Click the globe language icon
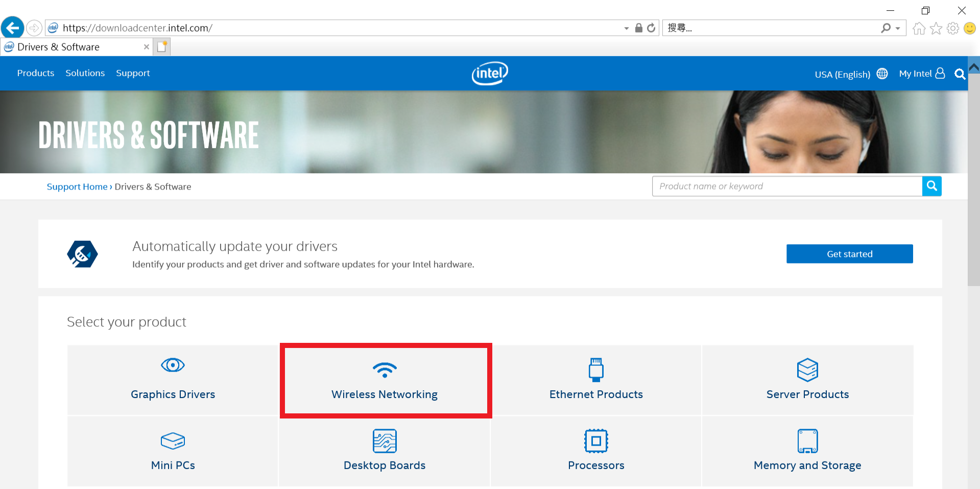980x489 pixels. coord(882,74)
